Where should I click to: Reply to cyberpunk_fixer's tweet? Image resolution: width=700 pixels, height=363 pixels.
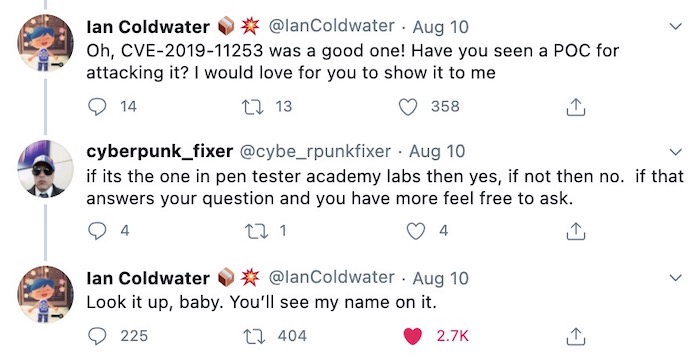[x=97, y=231]
